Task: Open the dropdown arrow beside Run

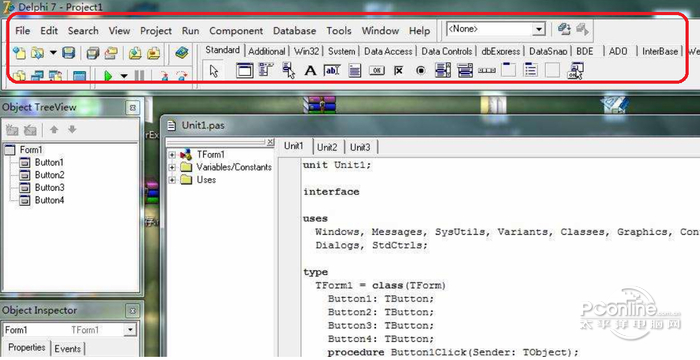Action: [124, 76]
